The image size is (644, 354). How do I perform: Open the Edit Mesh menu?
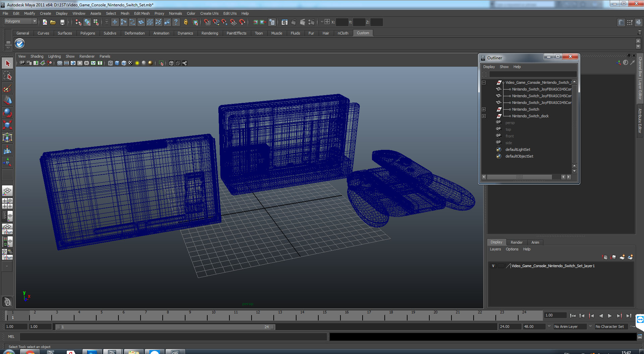pyautogui.click(x=142, y=13)
